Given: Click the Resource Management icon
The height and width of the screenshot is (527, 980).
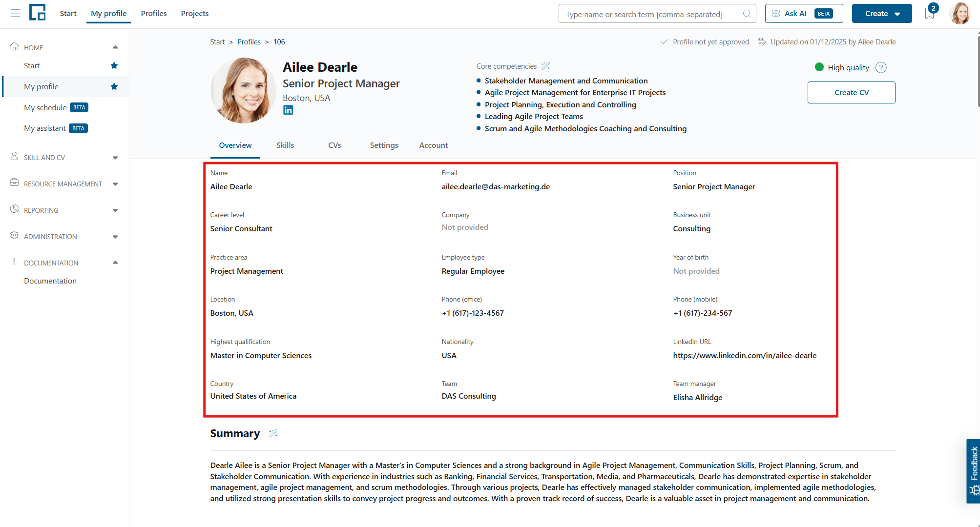Looking at the screenshot, I should coord(14,182).
